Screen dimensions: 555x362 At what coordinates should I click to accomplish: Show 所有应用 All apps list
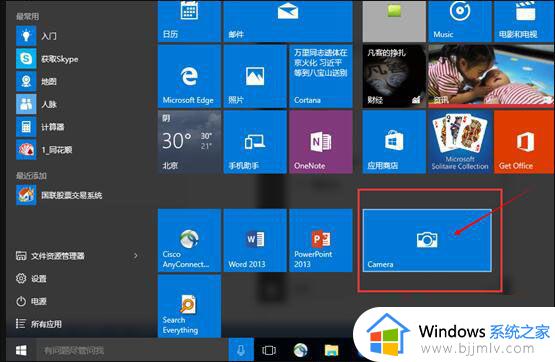click(39, 324)
